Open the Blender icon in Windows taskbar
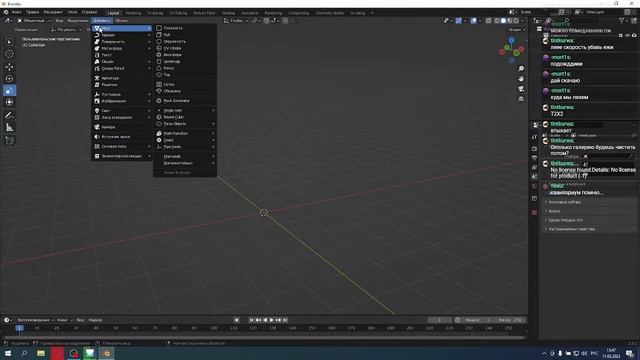 click(107, 353)
